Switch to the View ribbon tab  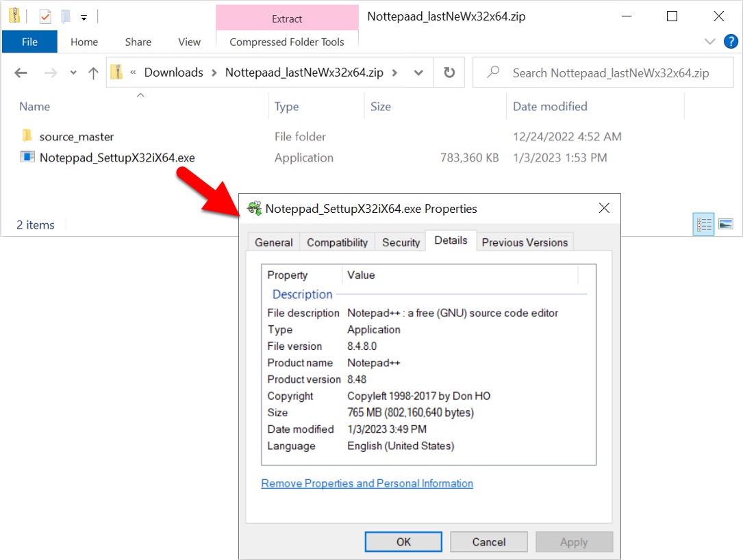189,42
